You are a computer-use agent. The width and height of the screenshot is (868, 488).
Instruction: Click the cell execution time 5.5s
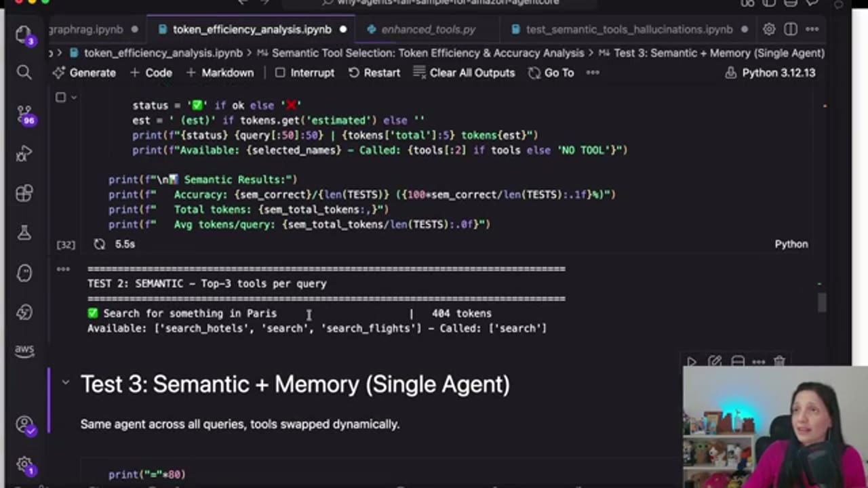coord(125,244)
